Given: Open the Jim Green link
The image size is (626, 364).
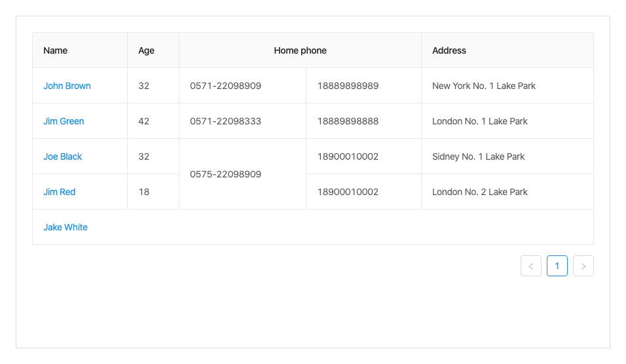Looking at the screenshot, I should [x=64, y=121].
